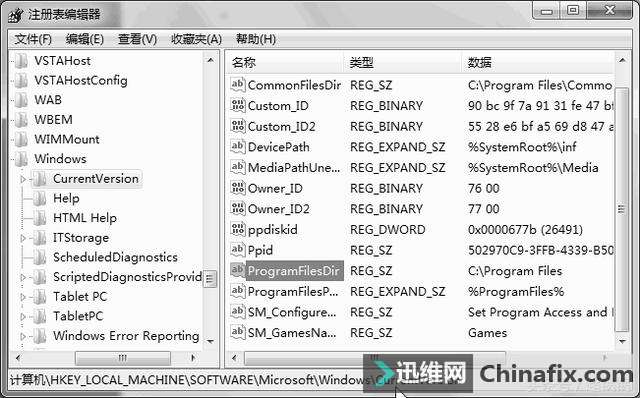Click the folder icon of VSTAHost
Screen dimensions: 640x398
point(21,61)
